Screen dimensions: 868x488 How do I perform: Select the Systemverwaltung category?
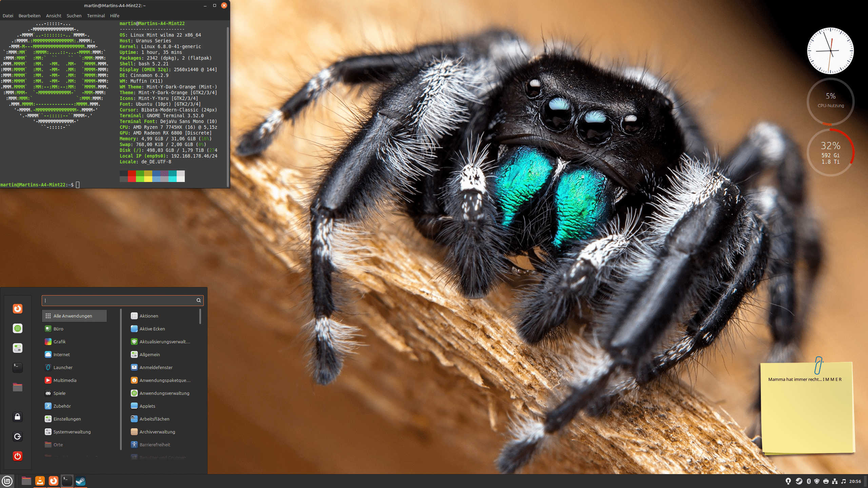coord(74,432)
